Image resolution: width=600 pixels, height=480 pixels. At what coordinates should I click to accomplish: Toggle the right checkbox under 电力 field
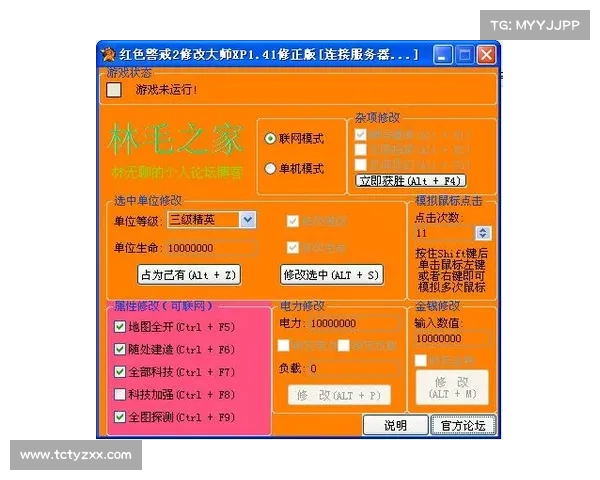[344, 345]
